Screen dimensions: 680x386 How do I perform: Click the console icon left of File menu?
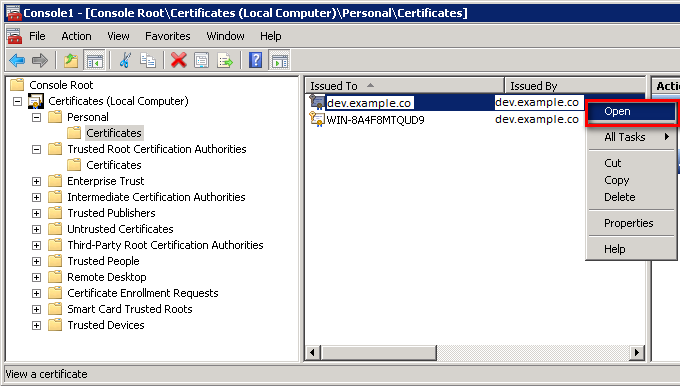click(x=14, y=36)
